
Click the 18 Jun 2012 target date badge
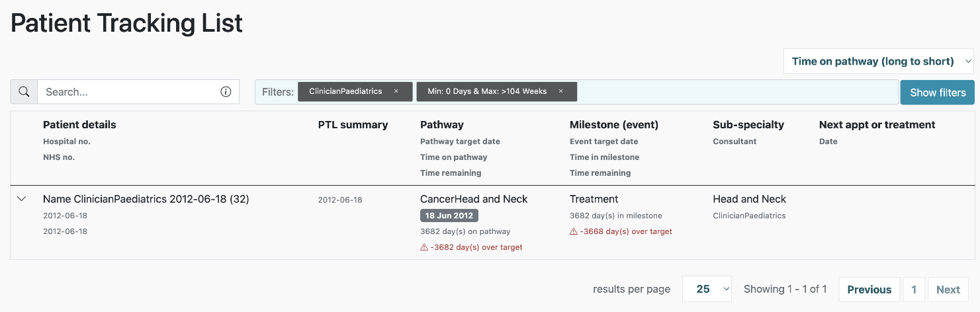[x=449, y=215]
